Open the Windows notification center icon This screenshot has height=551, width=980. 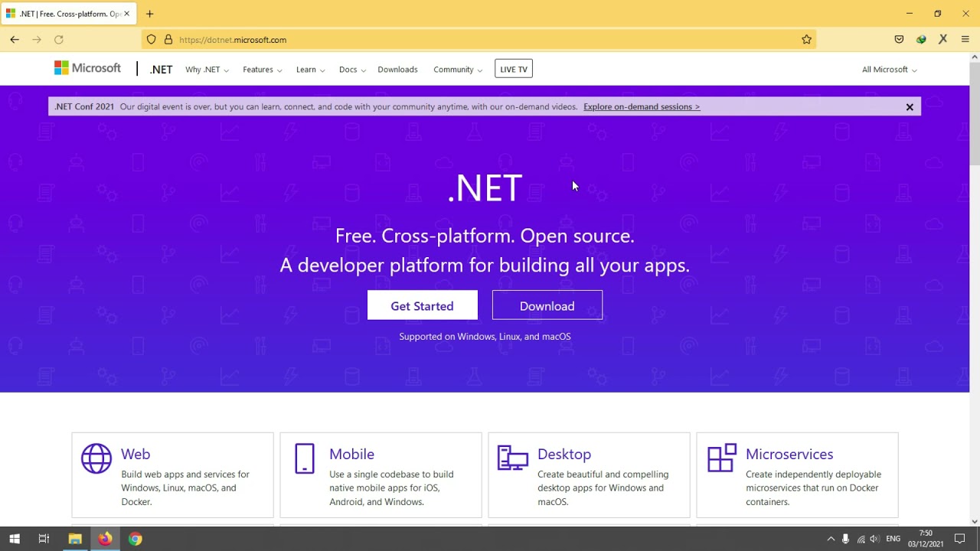point(959,539)
